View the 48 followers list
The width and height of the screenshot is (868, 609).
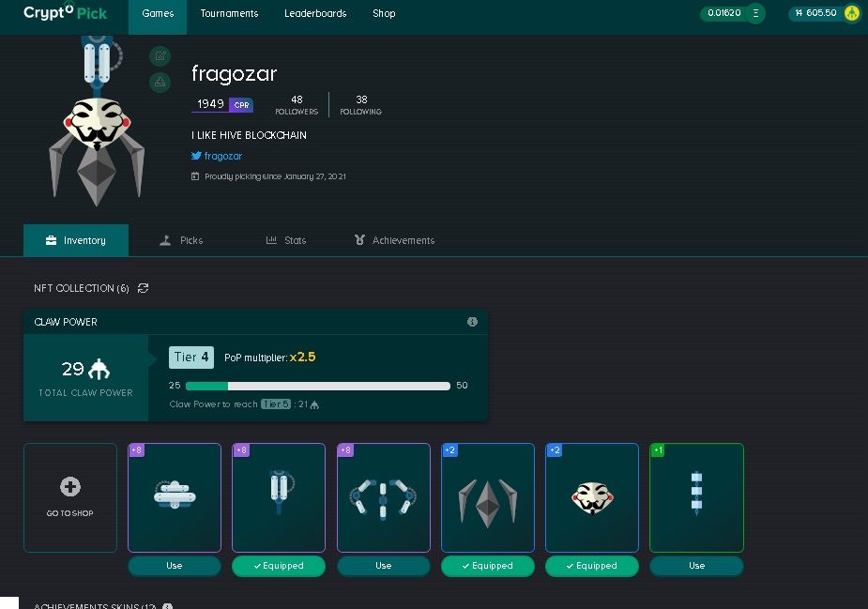click(297, 105)
